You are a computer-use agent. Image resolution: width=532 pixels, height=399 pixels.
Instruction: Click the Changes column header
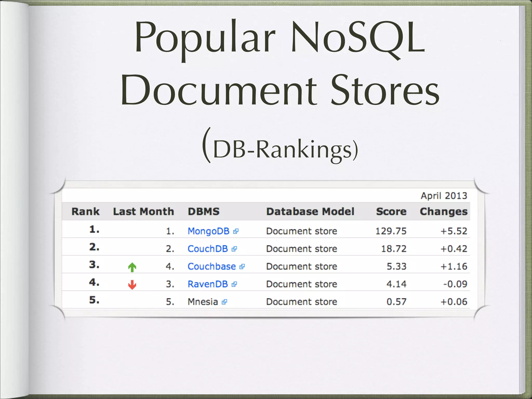click(444, 212)
